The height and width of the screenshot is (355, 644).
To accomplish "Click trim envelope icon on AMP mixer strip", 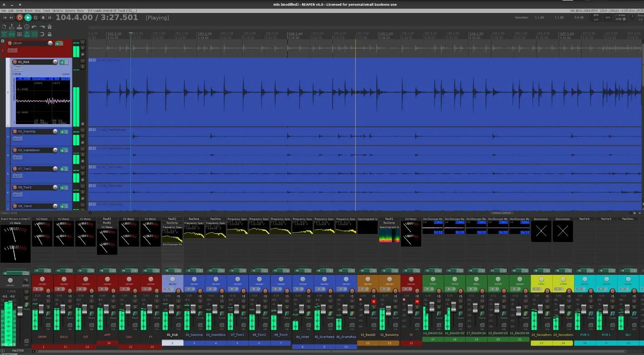I will click(x=113, y=325).
